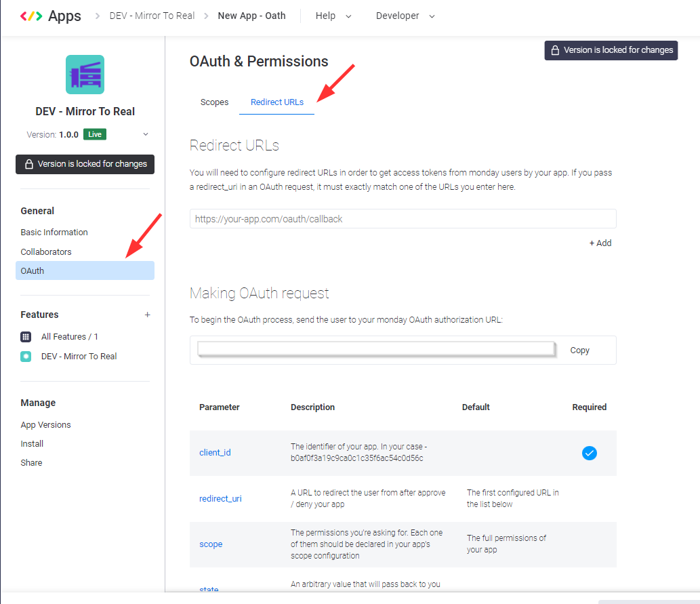Add a new feature with the plus icon
This screenshot has width=700, height=604.
coord(147,315)
